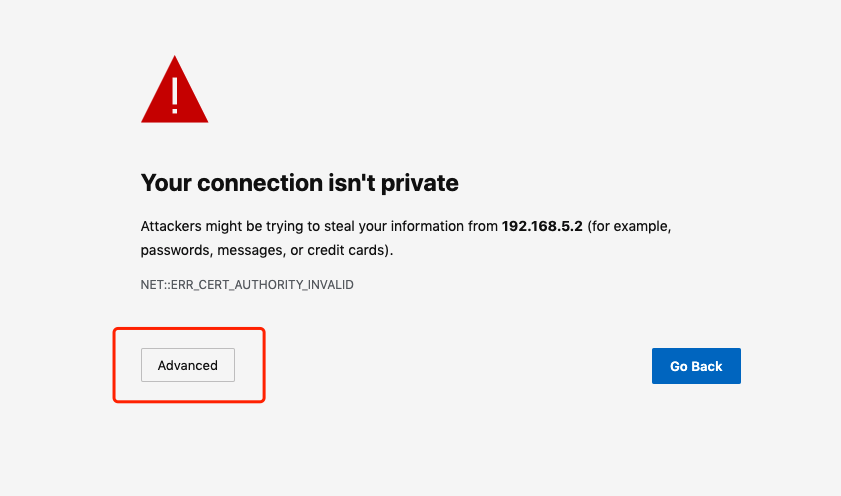Click the NET::ERR_CERT_AUTHORITY_INVALID error code
The height and width of the screenshot is (496, 841).
(x=247, y=285)
